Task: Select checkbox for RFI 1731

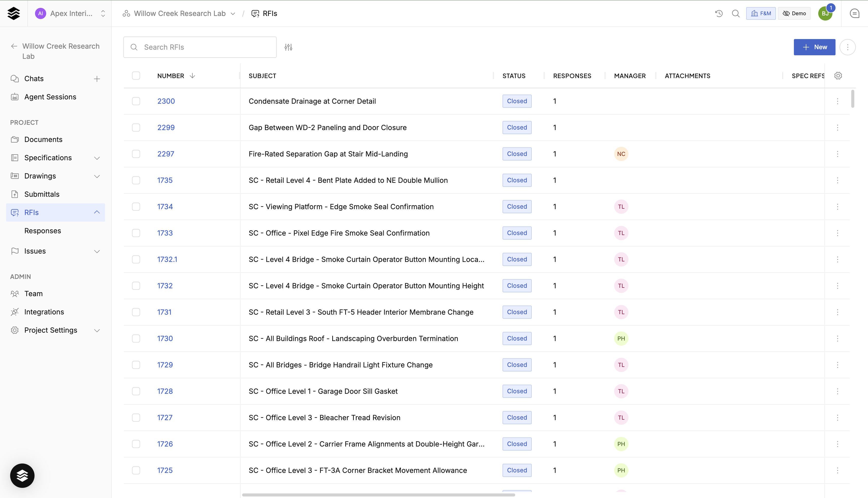Action: (136, 312)
